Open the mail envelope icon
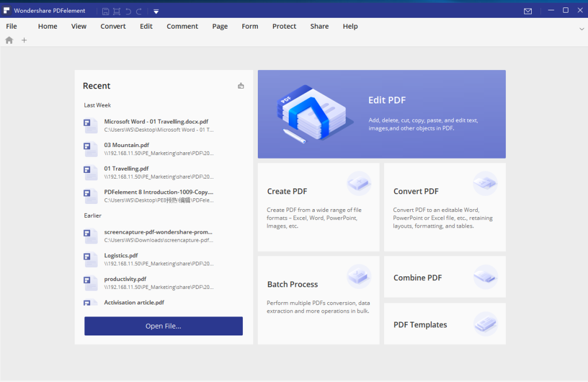588x382 pixels. [528, 11]
